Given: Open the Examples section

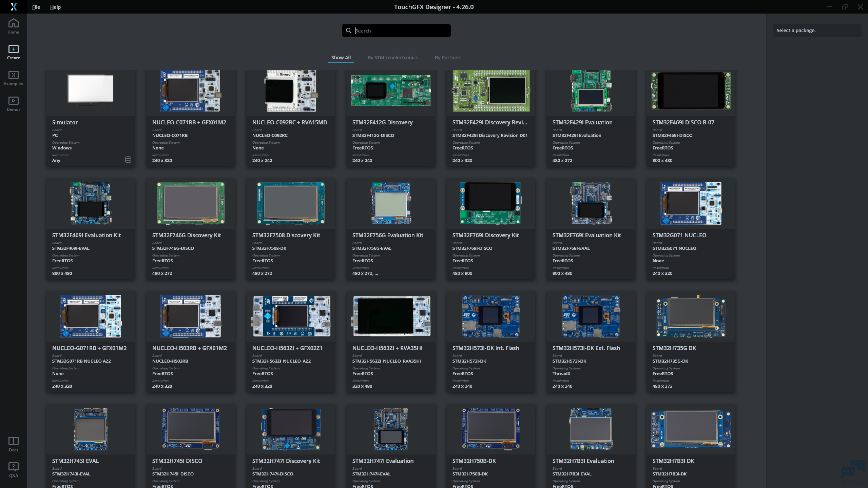Looking at the screenshot, I should point(14,78).
